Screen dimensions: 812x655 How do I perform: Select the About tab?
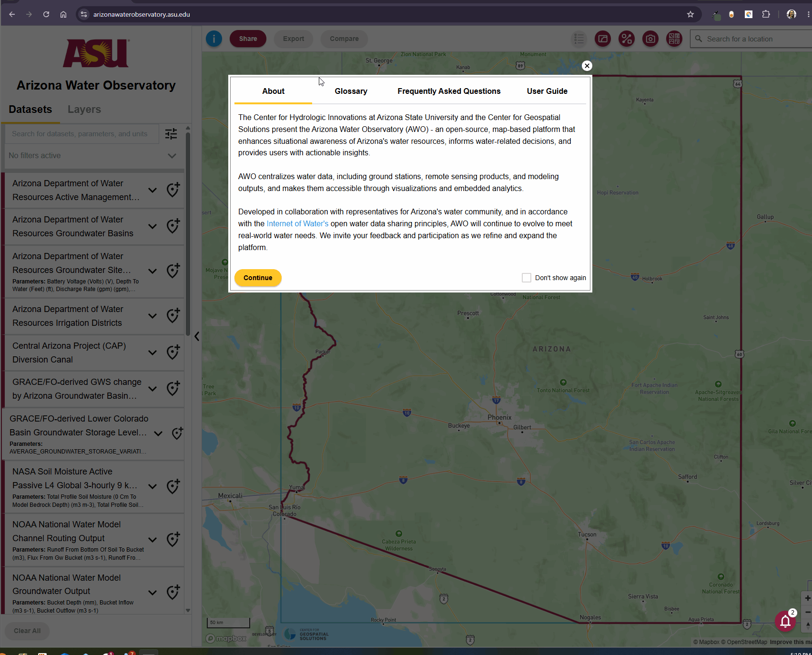273,91
